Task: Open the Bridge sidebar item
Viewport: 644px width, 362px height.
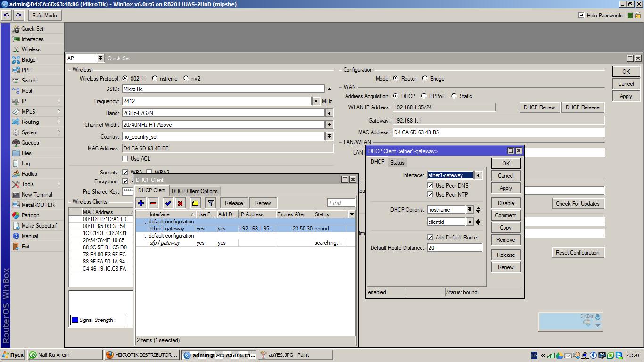Action: 28,60
